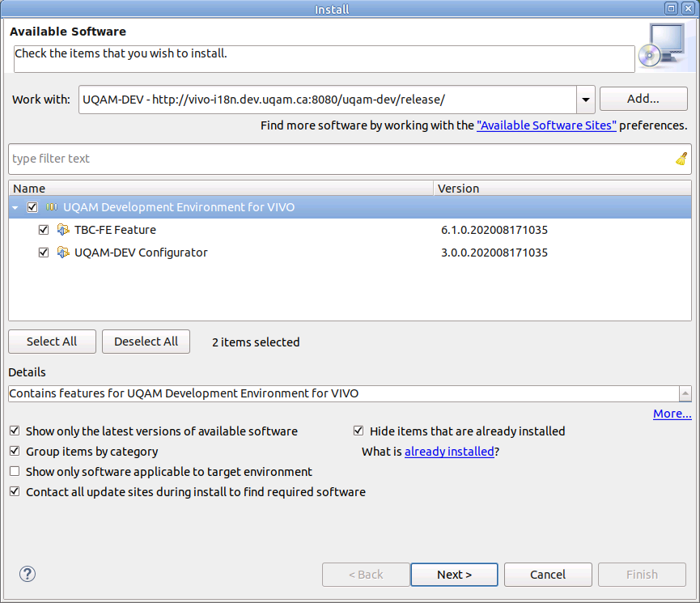Click the UQAM-DEV Configurator plugin icon
This screenshot has width=700, height=603.
pyautogui.click(x=63, y=253)
